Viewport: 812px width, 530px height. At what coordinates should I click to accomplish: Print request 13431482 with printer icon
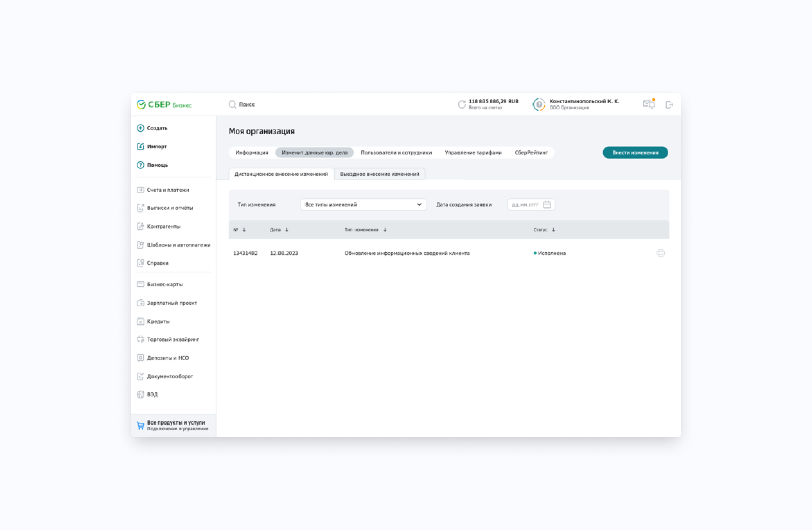pos(661,253)
